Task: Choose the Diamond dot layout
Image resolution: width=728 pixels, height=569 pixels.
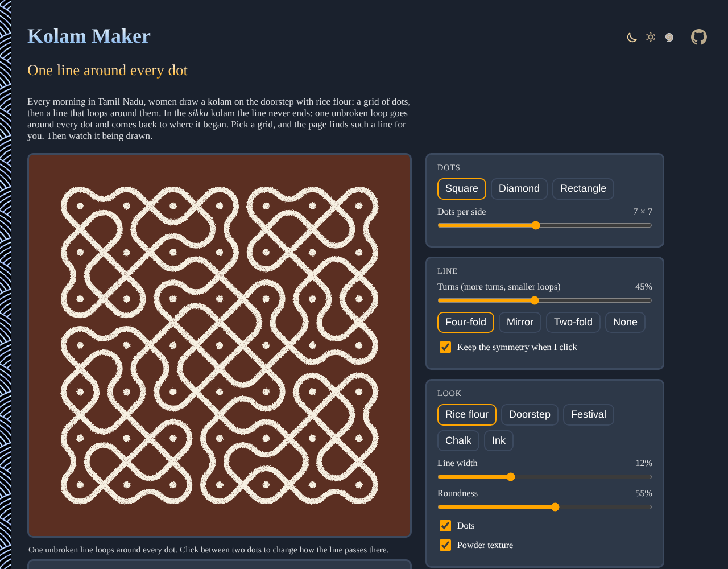Action: 519,189
